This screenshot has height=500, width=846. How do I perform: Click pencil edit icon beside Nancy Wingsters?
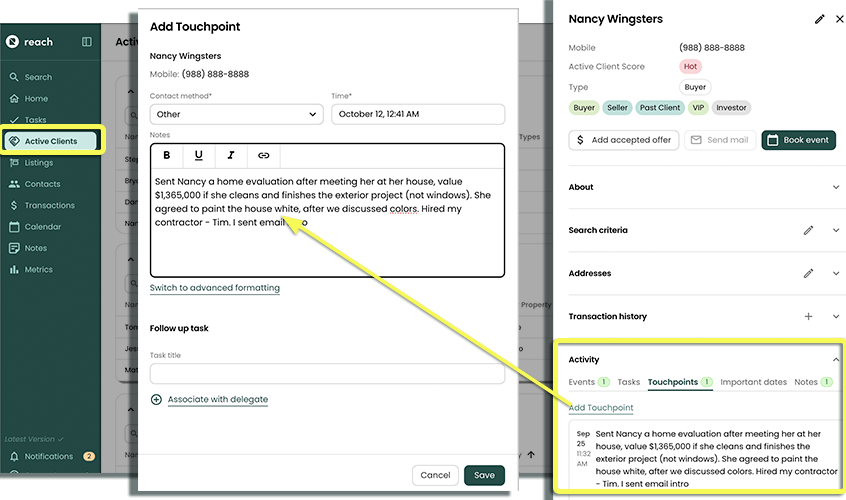point(820,19)
